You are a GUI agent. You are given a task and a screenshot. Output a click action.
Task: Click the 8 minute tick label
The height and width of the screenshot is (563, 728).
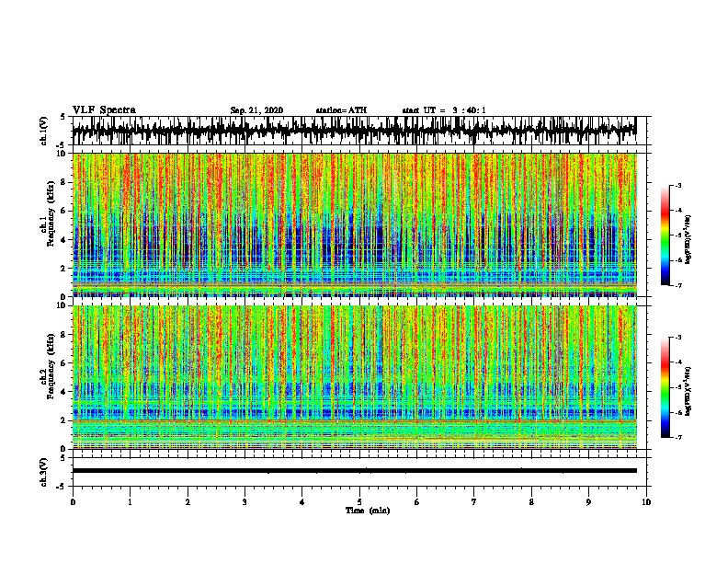pyautogui.click(x=531, y=502)
